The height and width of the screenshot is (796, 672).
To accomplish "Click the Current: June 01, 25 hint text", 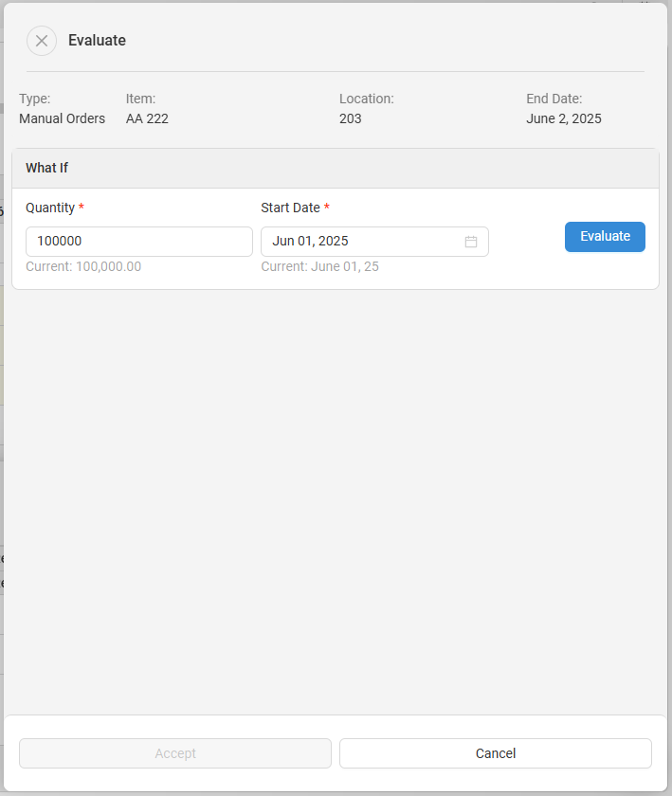I will point(319,266).
